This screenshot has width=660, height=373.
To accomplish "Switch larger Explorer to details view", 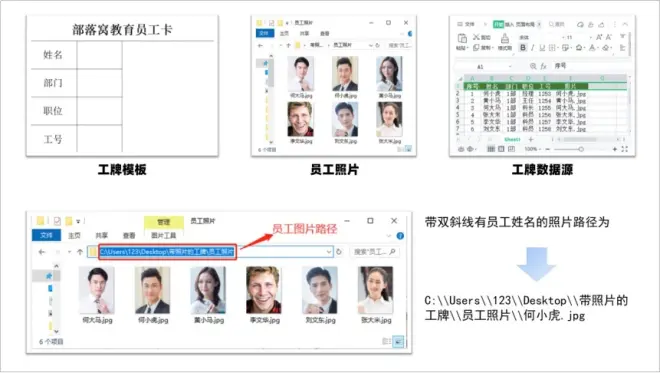I will (x=386, y=341).
